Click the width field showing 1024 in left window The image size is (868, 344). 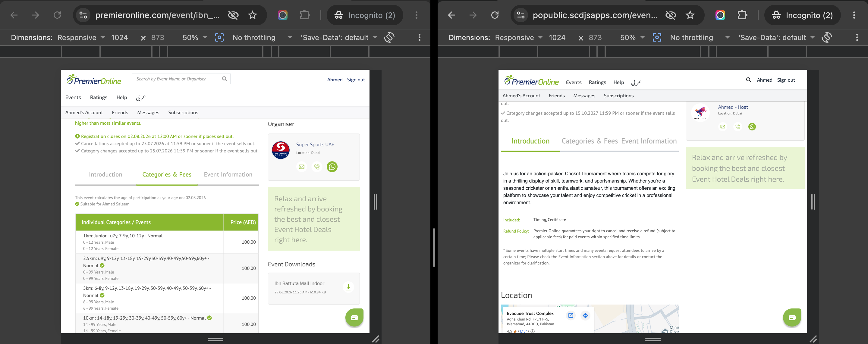[120, 37]
